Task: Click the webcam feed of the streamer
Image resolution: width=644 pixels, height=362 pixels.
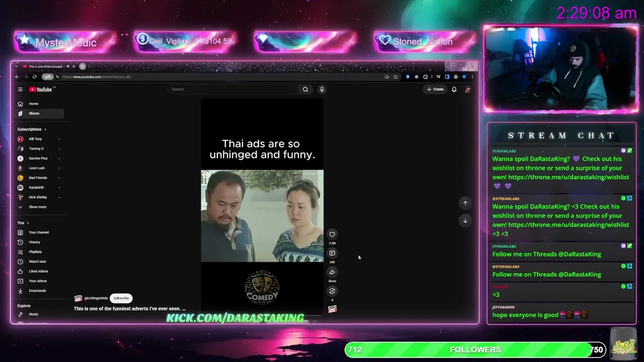Action: [x=560, y=68]
